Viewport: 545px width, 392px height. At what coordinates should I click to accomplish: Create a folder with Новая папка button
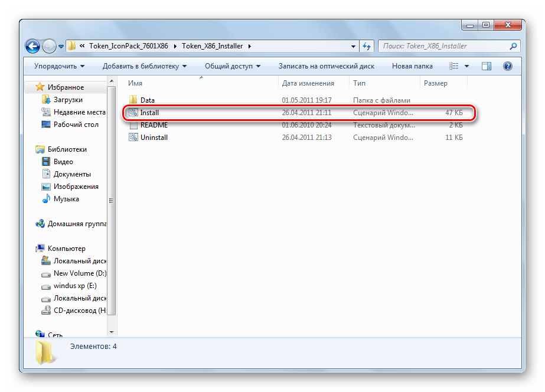pyautogui.click(x=412, y=66)
